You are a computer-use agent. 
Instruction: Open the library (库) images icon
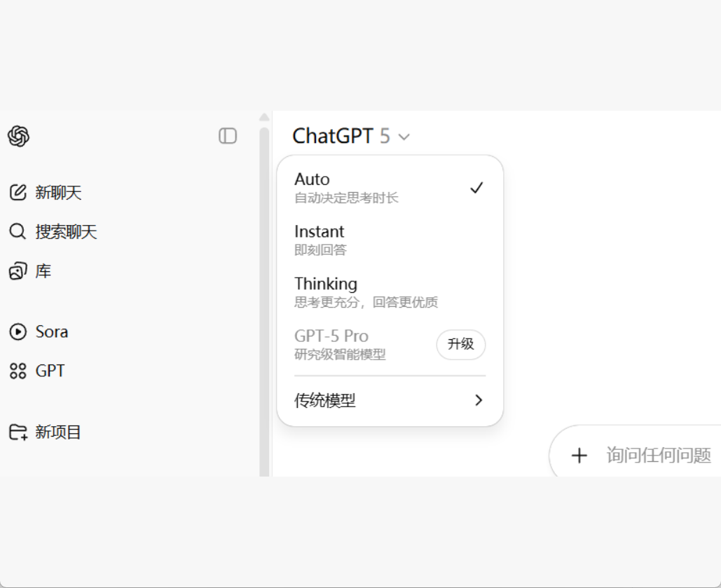(x=18, y=271)
